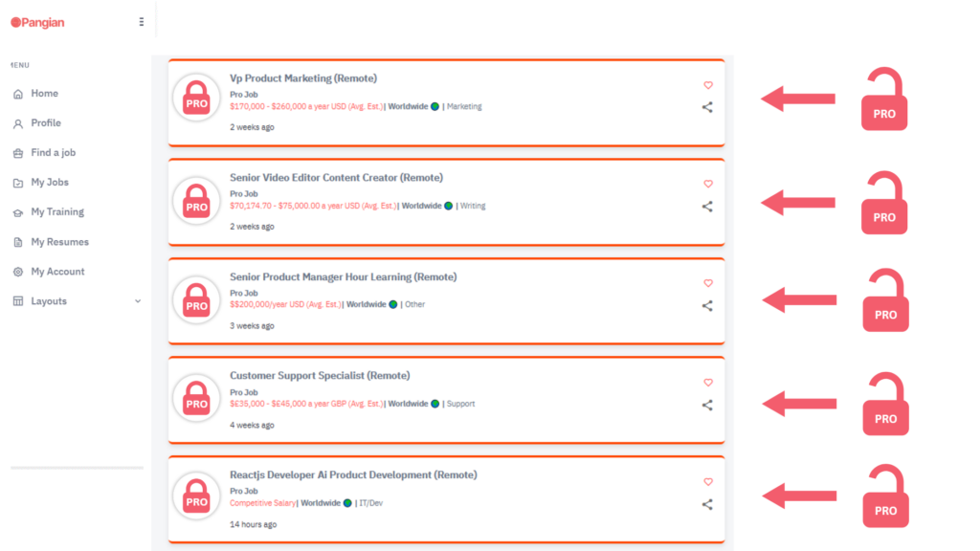
Task: Open the My Training section
Action: pyautogui.click(x=56, y=211)
